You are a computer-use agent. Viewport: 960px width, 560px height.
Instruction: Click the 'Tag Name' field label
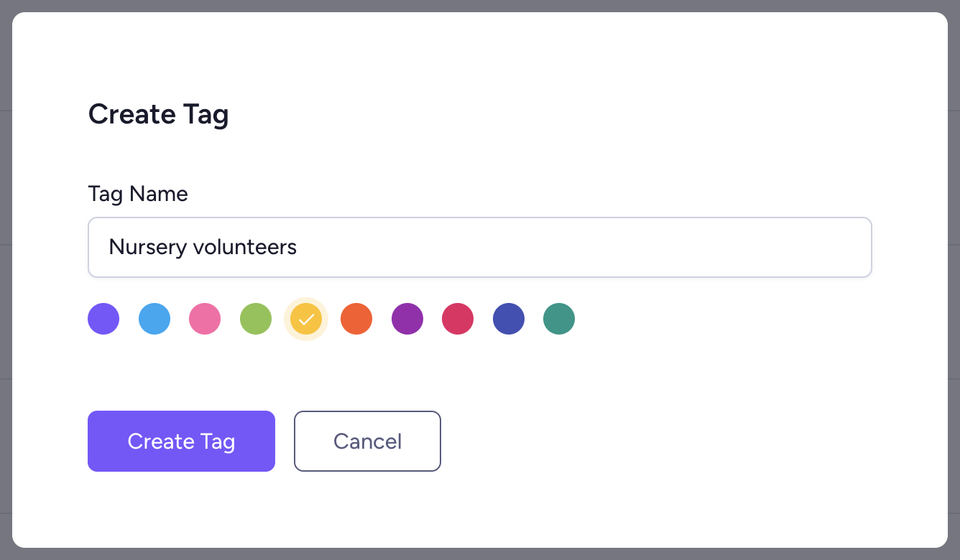point(138,194)
